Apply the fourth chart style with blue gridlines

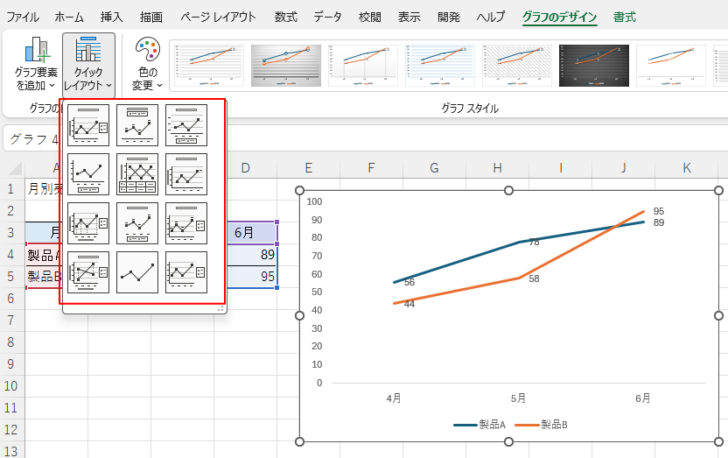click(x=440, y=65)
